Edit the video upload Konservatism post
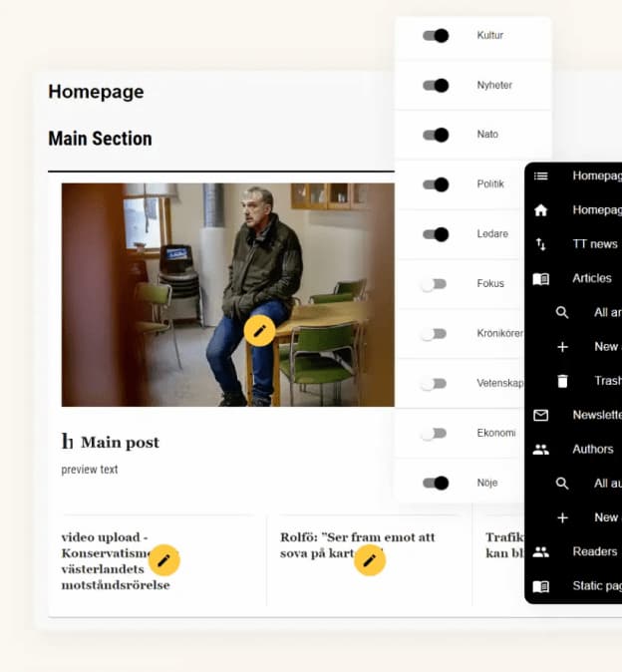The image size is (622, 672). pyautogui.click(x=164, y=560)
